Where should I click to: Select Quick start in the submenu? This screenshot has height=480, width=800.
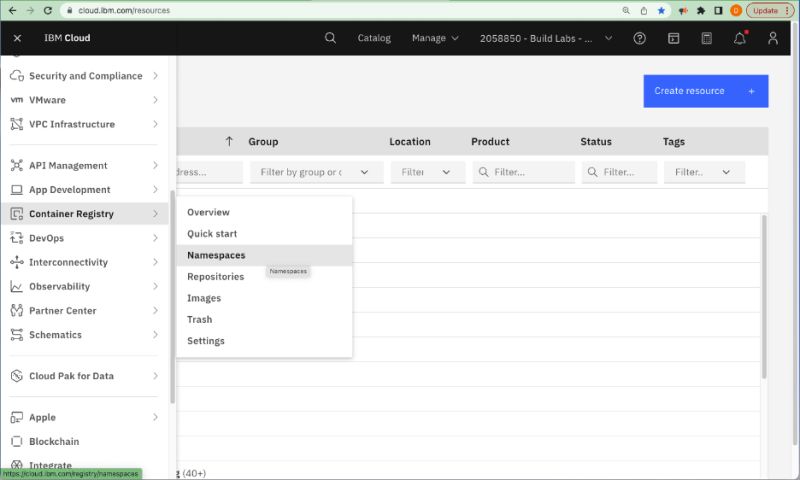pos(264,234)
